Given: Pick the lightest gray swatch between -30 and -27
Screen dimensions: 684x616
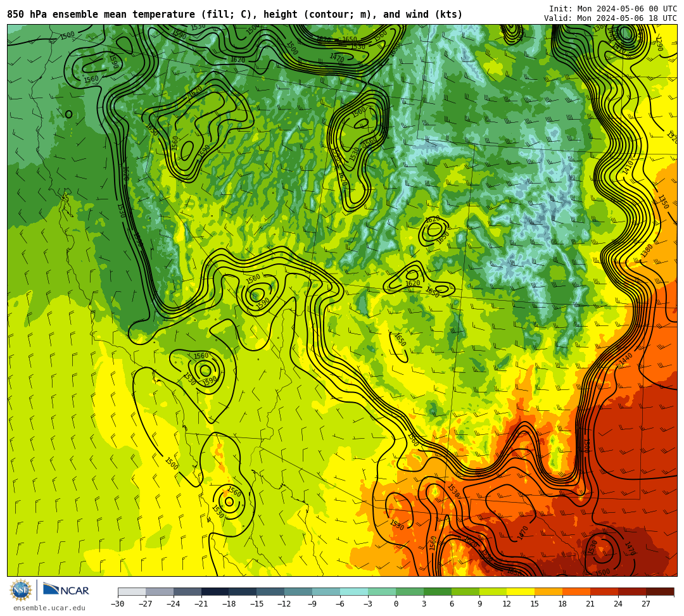Looking at the screenshot, I should (x=132, y=591).
